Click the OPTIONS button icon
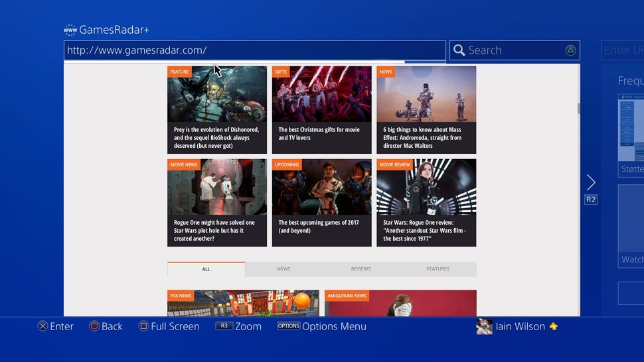Screen dimensions: 644x362 [288, 326]
